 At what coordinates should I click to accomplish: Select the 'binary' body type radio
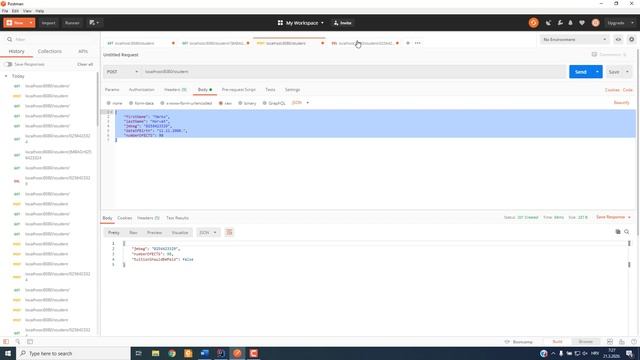click(240, 103)
